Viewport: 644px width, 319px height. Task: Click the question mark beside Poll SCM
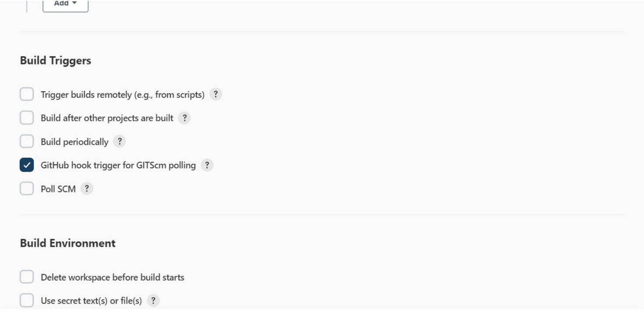click(x=88, y=189)
